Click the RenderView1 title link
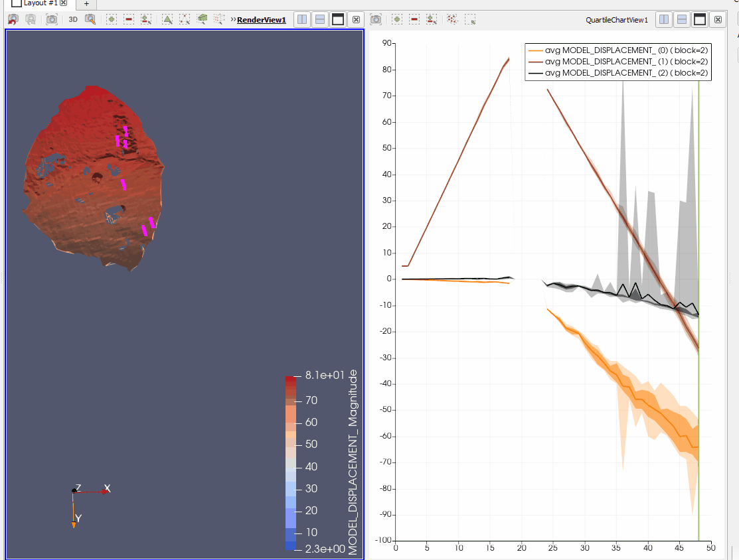This screenshot has height=560, width=739. coord(262,20)
